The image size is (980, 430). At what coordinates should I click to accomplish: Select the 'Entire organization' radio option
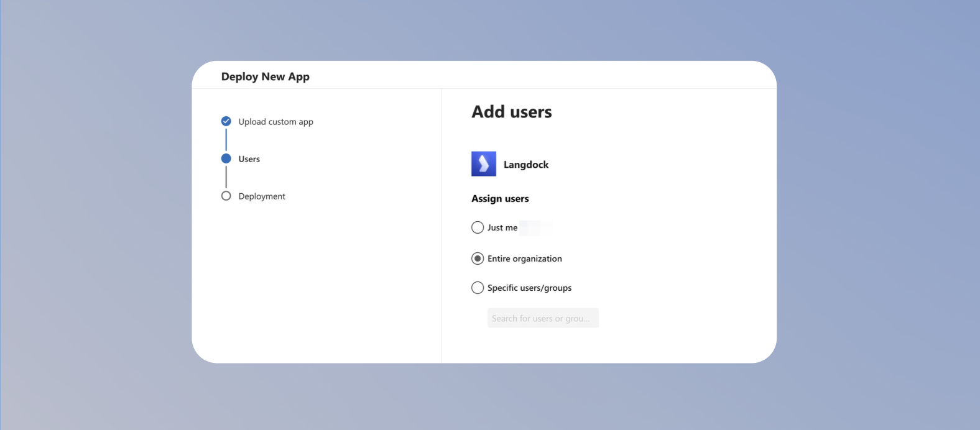tap(478, 258)
